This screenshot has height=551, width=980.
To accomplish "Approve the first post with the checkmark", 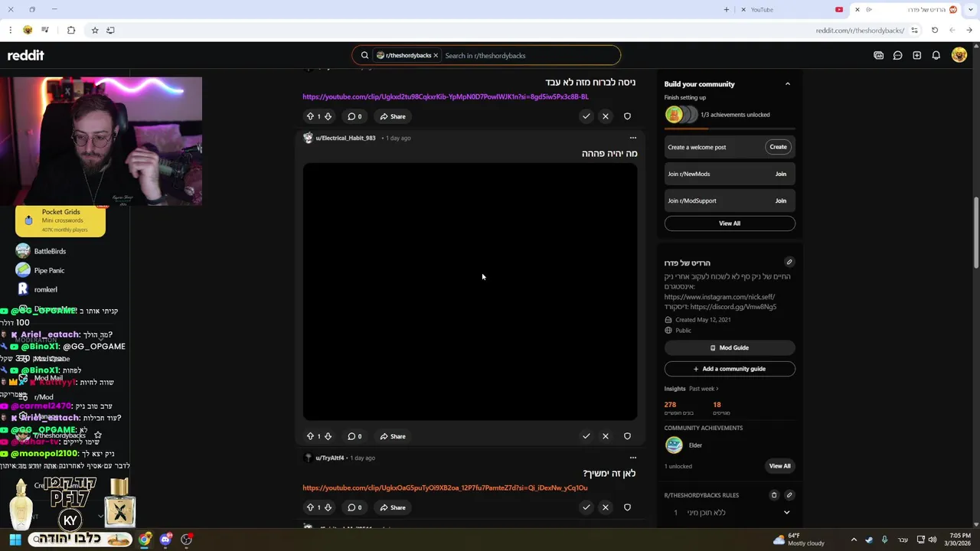I will pos(586,116).
